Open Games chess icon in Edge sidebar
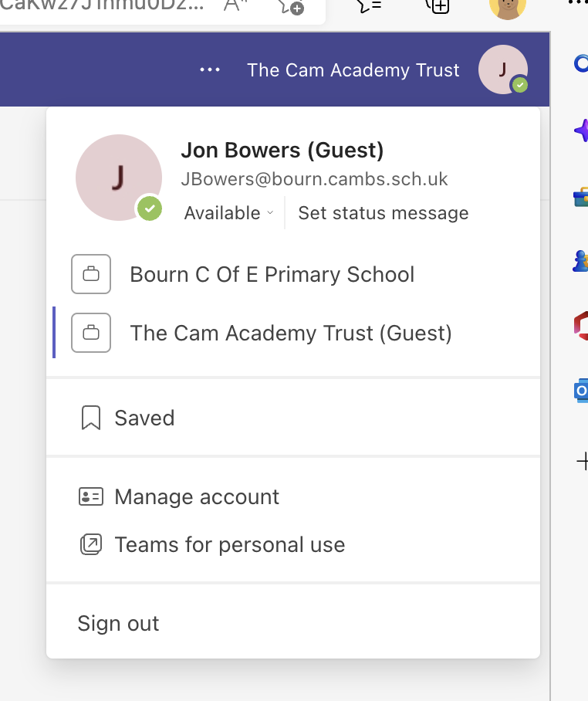 pyautogui.click(x=581, y=261)
